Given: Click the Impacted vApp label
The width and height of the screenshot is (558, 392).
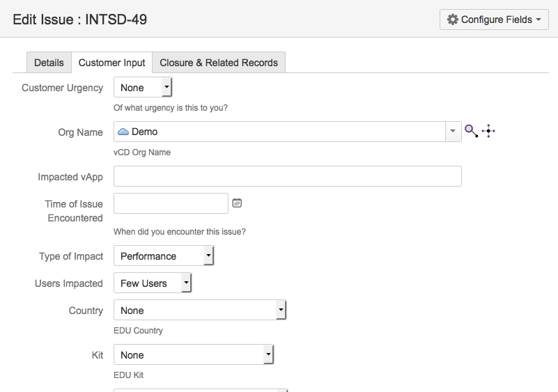Looking at the screenshot, I should tap(70, 177).
